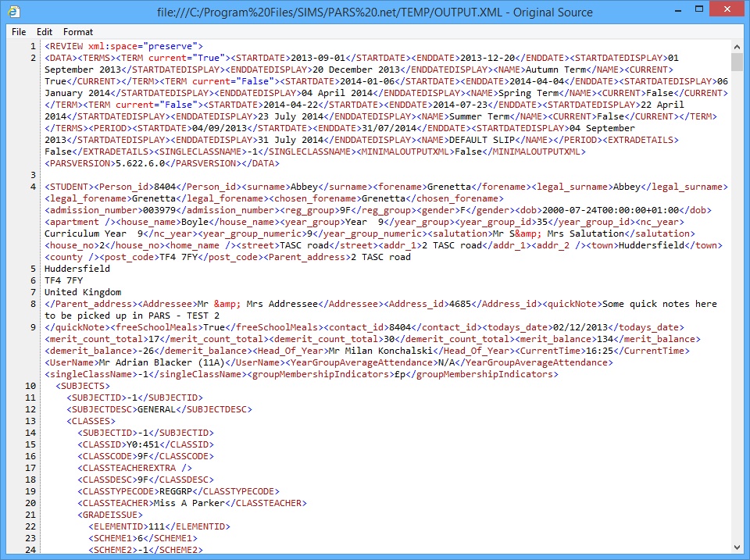Image resolution: width=750 pixels, height=560 pixels.
Task: Click the SUBJECTS opening tag on line 10
Action: (x=83, y=386)
